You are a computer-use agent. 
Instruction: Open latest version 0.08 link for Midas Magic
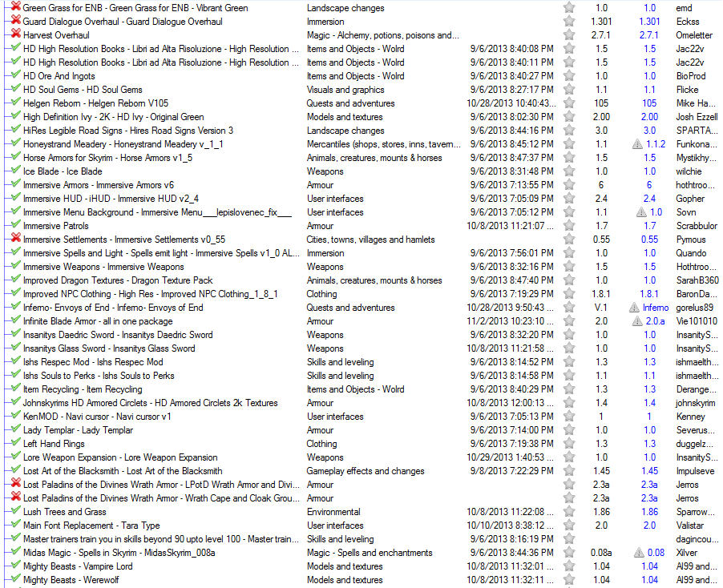coord(656,553)
